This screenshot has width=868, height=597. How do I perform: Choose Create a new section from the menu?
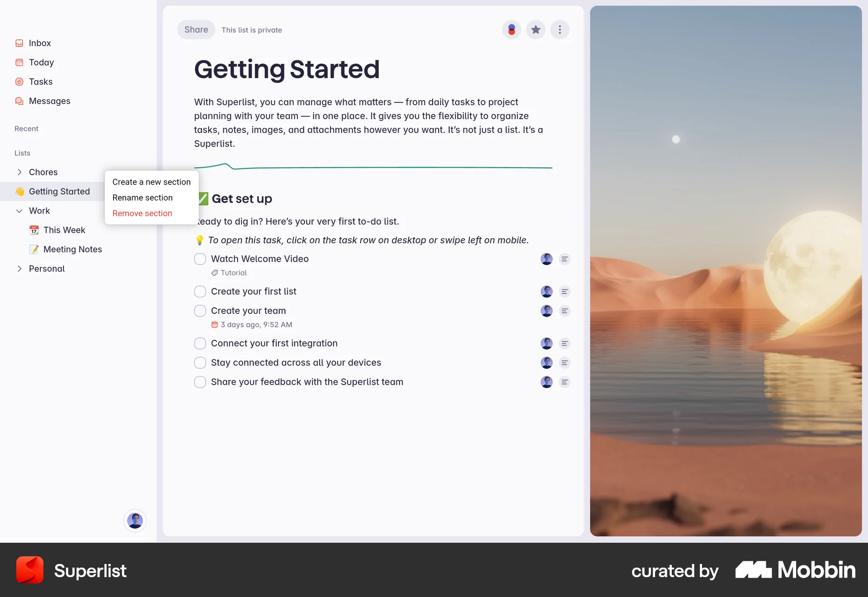[151, 182]
